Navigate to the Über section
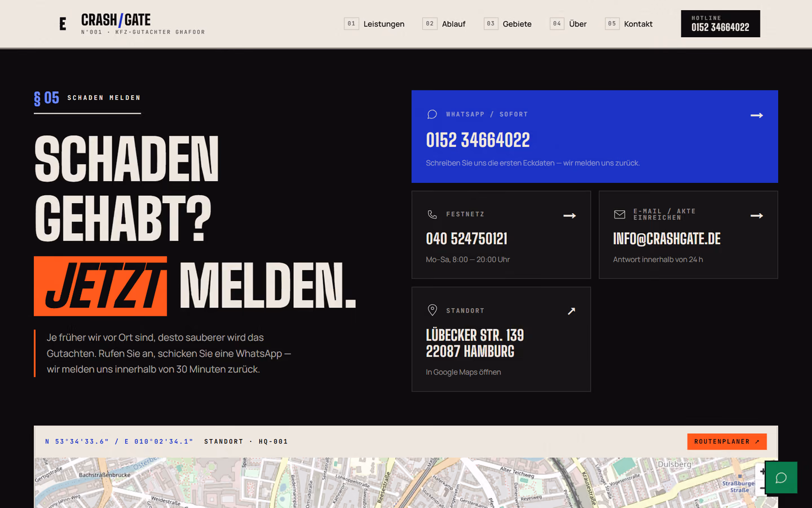812x508 pixels. coord(568,24)
